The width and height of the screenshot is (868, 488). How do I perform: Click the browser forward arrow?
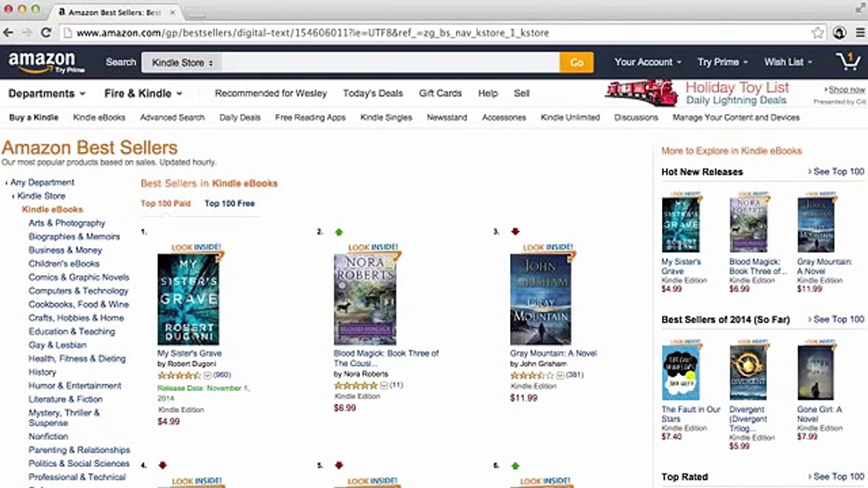(x=27, y=33)
